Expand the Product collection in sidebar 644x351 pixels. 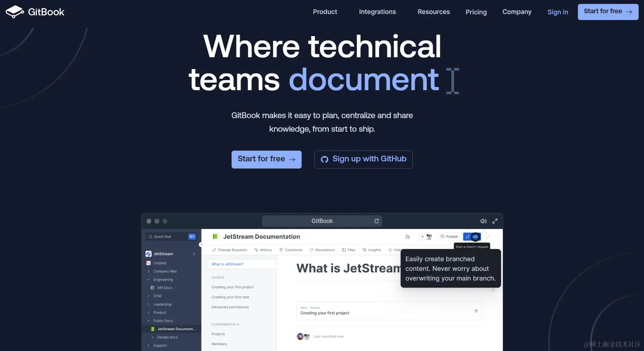(x=148, y=312)
